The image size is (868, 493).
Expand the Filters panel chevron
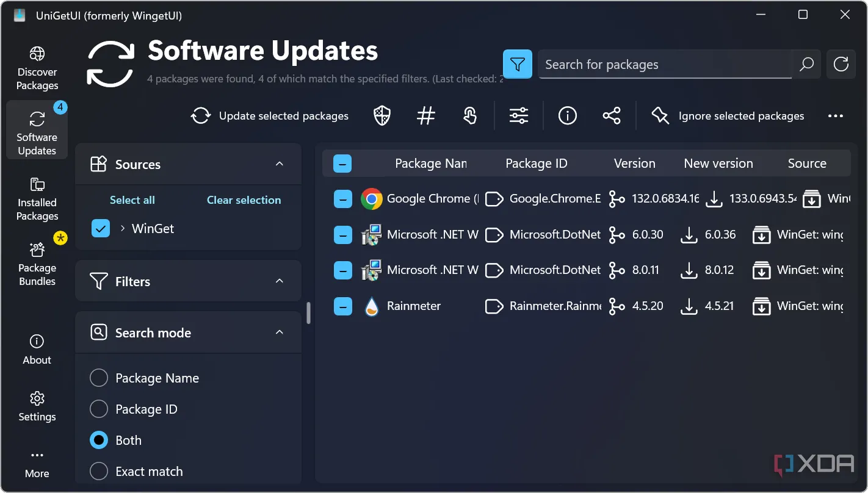(x=280, y=281)
